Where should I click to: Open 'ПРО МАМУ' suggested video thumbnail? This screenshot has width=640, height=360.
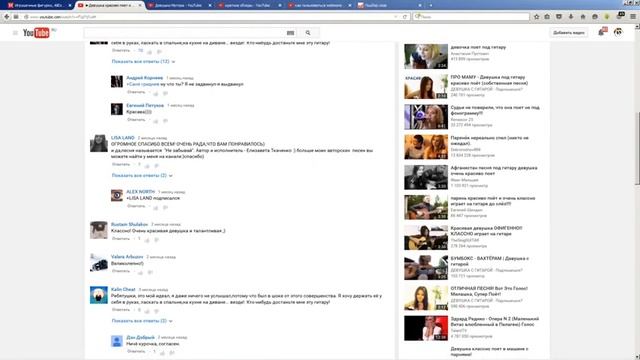[x=426, y=87]
